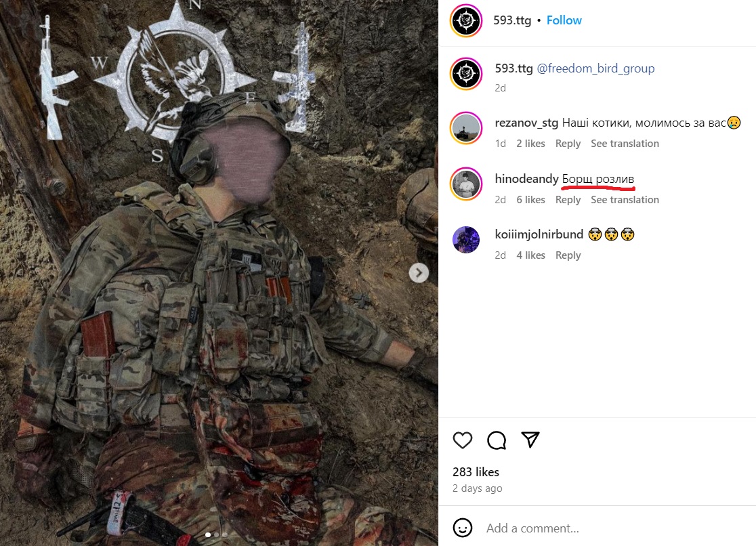Share post with paper plane icon

tap(530, 440)
